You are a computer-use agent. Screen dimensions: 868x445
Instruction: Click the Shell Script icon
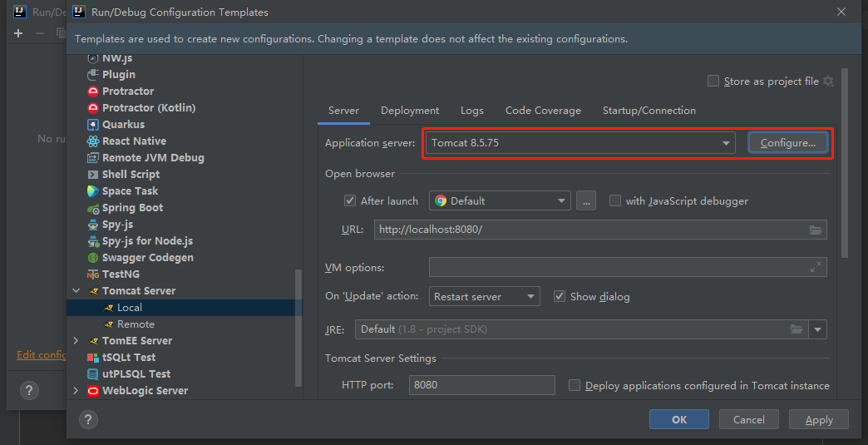pos(93,175)
